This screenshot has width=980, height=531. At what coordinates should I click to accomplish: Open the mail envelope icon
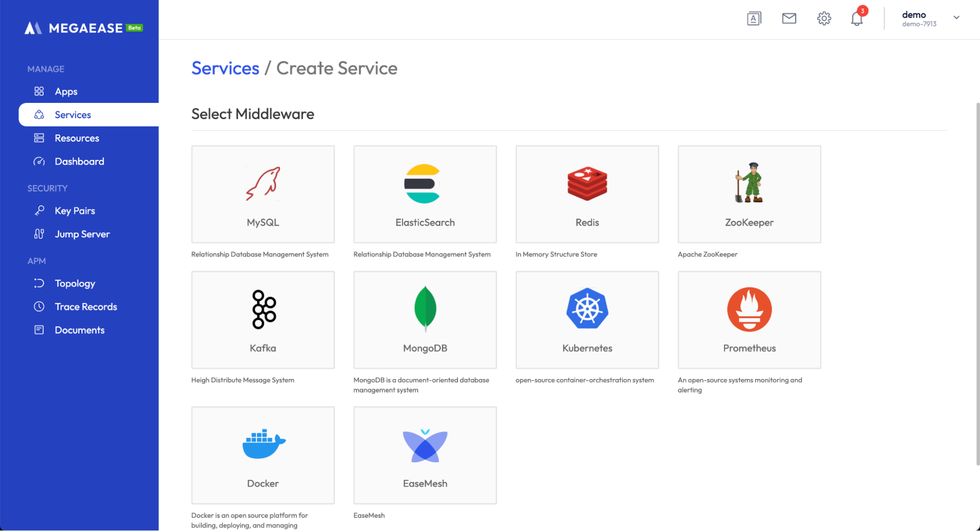point(789,19)
